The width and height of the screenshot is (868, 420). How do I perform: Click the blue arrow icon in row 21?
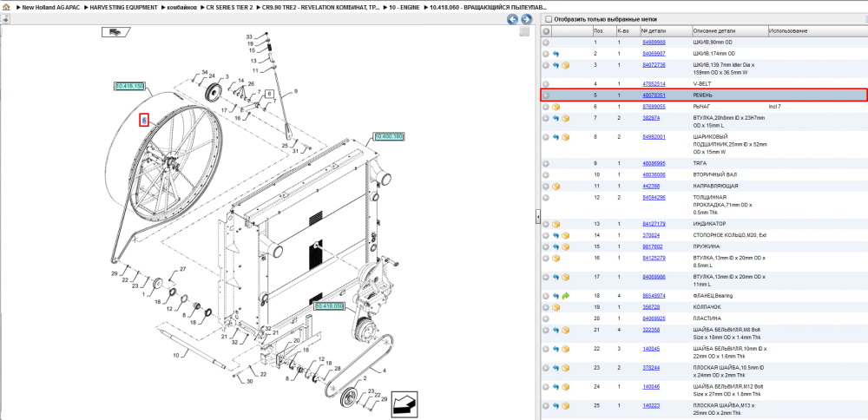coord(556,331)
